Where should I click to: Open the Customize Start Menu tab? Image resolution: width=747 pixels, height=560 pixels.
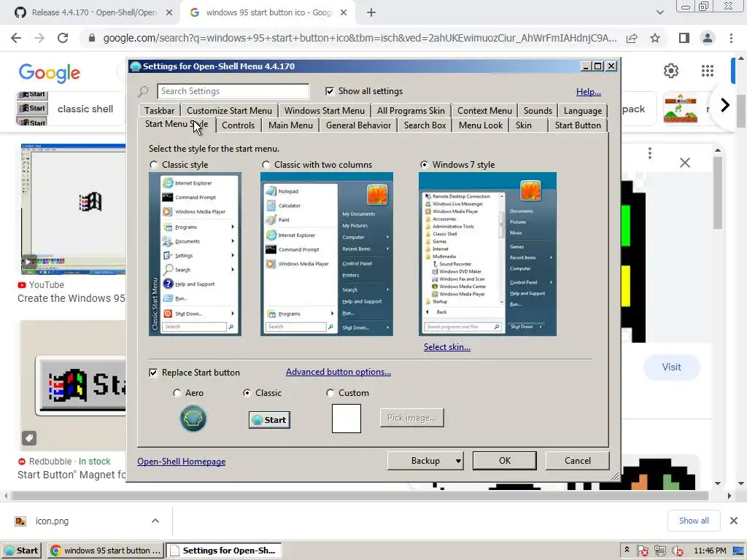click(x=229, y=111)
